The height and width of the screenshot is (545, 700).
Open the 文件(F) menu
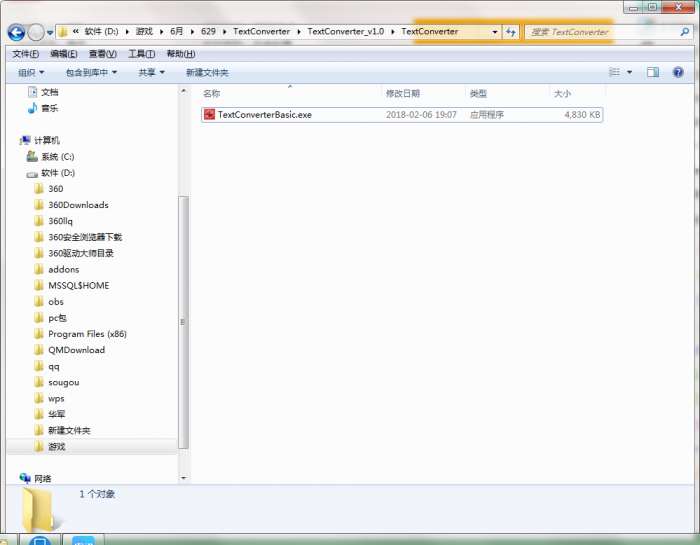point(25,54)
